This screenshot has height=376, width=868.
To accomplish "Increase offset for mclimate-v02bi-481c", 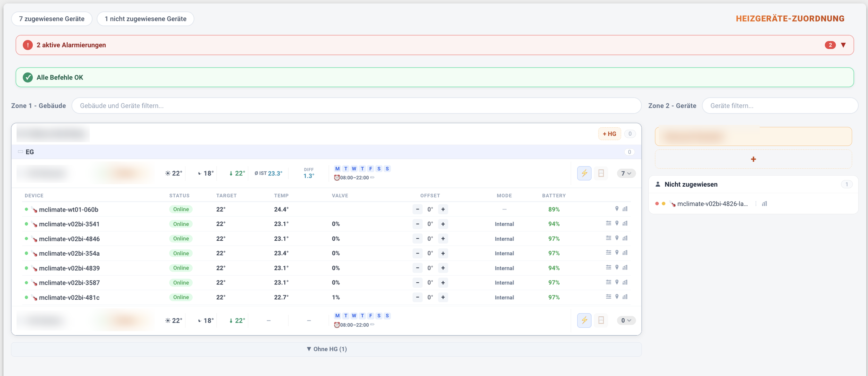I will tap(443, 297).
